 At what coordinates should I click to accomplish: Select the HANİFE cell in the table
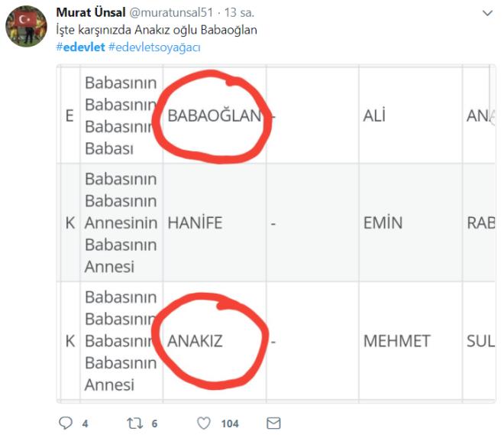coord(195,223)
